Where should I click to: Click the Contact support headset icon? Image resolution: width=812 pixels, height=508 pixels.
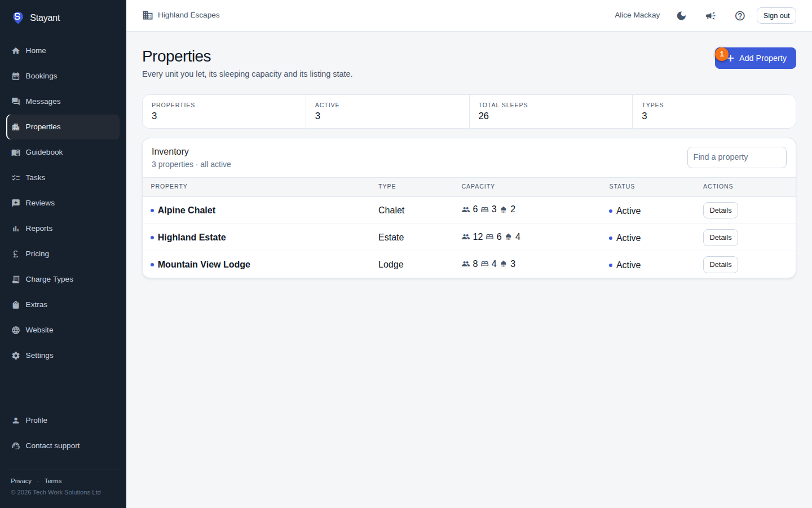click(x=16, y=446)
